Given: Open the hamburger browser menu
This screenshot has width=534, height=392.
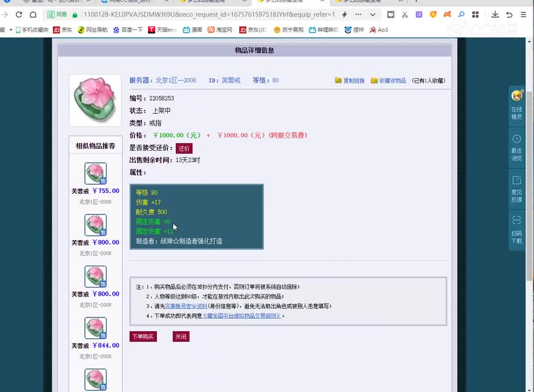Looking at the screenshot, I should coord(523,15).
